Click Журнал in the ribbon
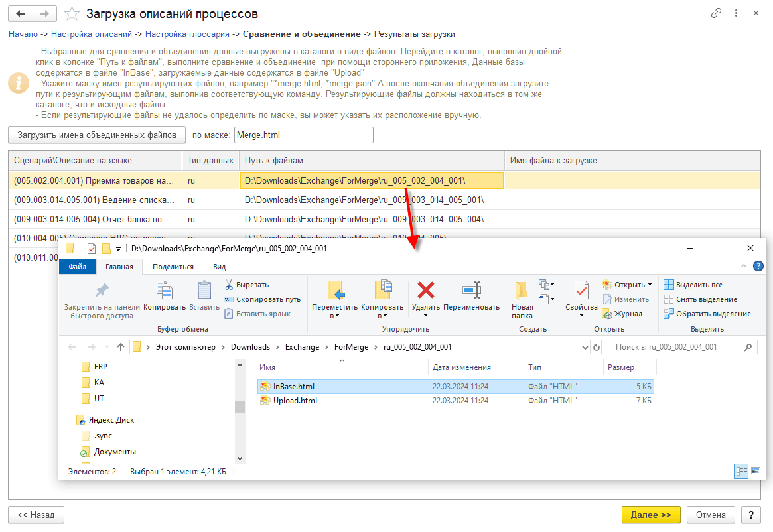 (x=622, y=314)
